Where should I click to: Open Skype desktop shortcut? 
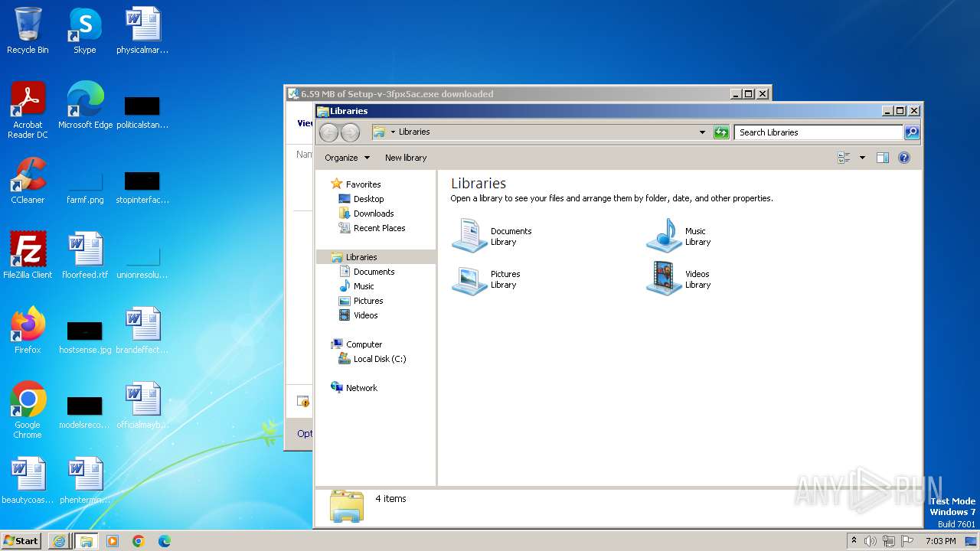click(x=85, y=31)
